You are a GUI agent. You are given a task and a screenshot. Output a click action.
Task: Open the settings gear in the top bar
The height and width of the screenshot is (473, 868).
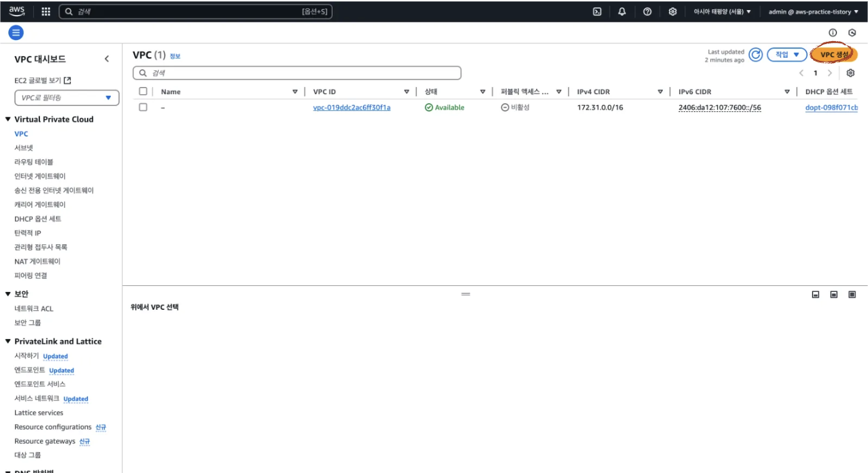[672, 11]
